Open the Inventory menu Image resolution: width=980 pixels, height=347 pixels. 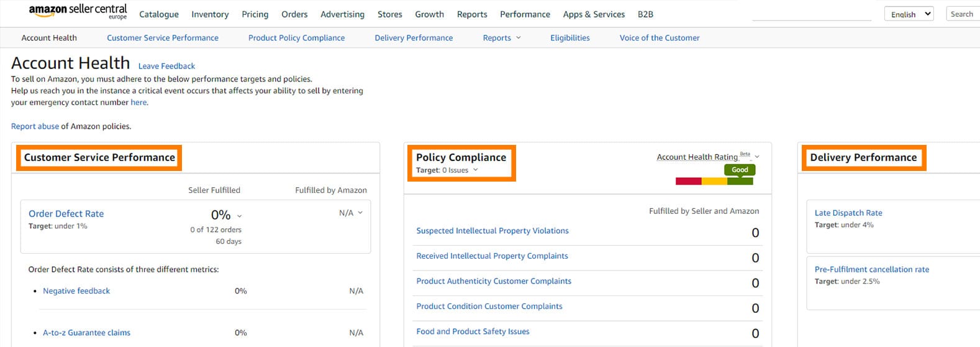click(x=210, y=14)
